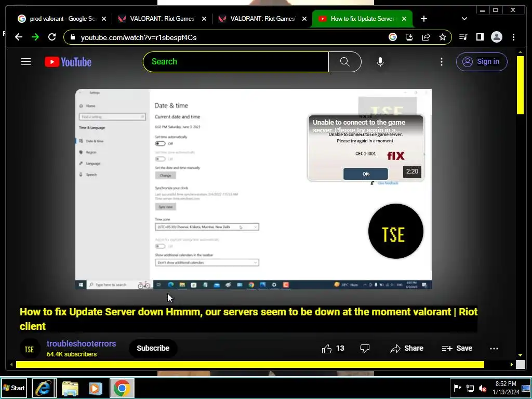Click the muted volume tray icon
This screenshot has width=532, height=399.
click(x=482, y=388)
